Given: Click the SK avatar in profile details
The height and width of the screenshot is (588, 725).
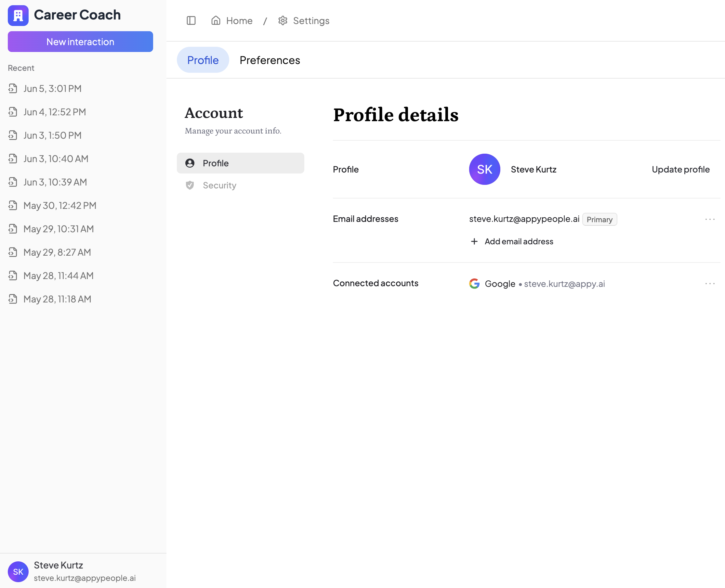Looking at the screenshot, I should pyautogui.click(x=484, y=169).
